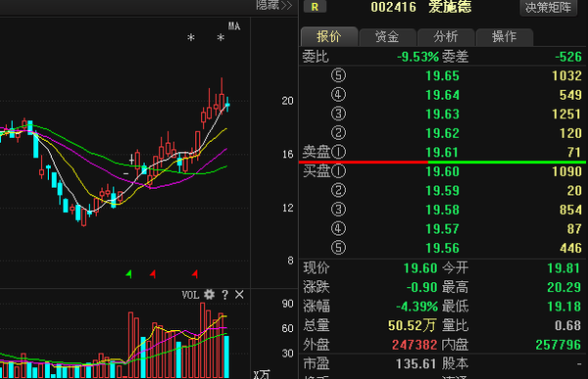Screen dimensions: 588x379
Task: Click the MA indicator label
Action: (x=234, y=25)
